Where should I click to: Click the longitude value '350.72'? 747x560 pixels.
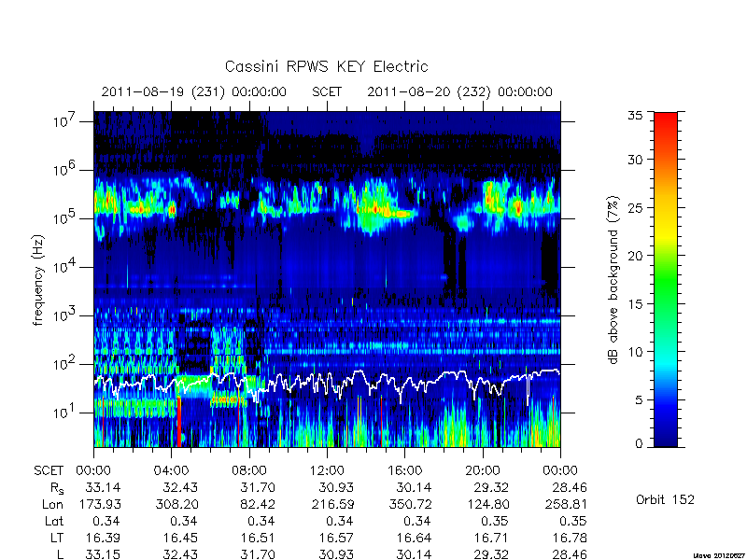410,504
